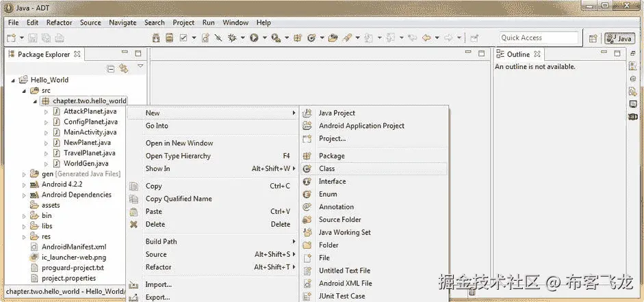
Task: Close the Package Explorer tab
Action: [77, 54]
